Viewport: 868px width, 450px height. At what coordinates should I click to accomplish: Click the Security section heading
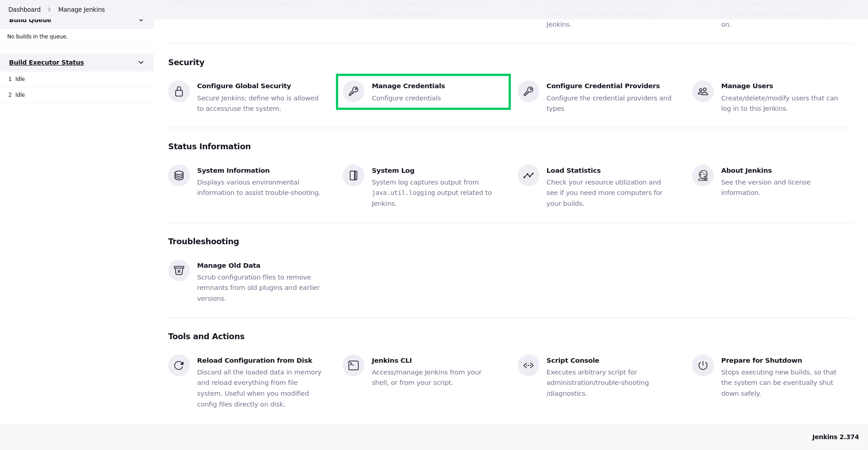186,62
